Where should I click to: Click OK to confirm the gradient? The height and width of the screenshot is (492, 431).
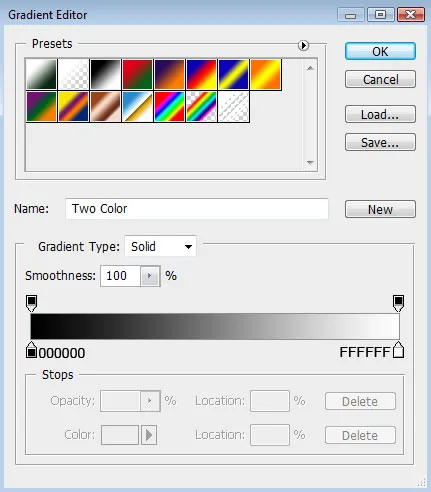click(380, 51)
